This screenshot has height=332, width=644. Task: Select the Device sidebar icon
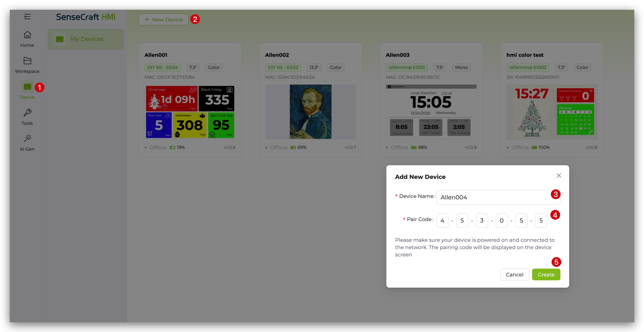tap(27, 87)
